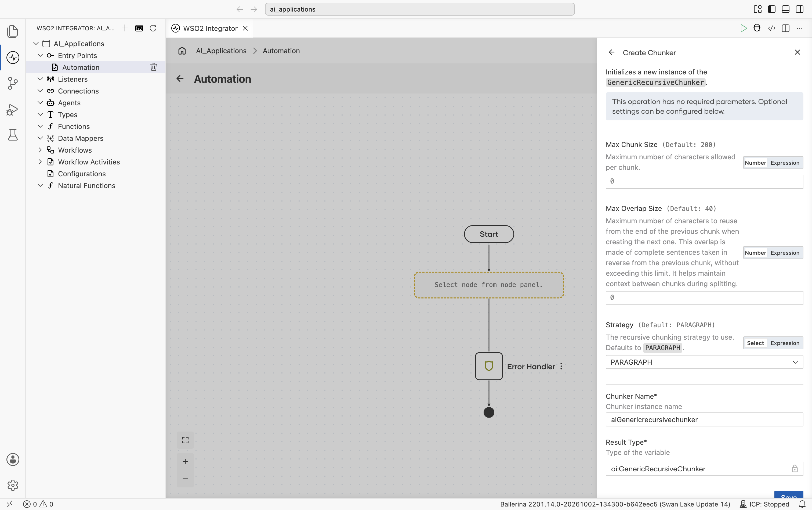
Task: Click AI_Applications breadcrumb link
Action: (221, 51)
